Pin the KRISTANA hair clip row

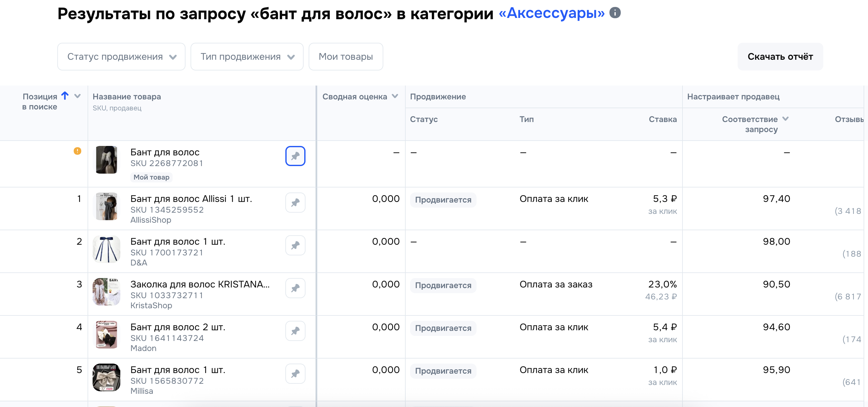(x=295, y=288)
